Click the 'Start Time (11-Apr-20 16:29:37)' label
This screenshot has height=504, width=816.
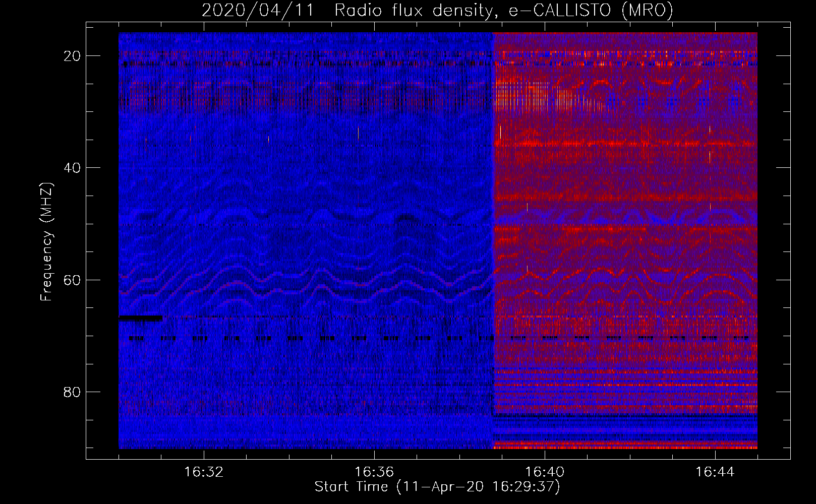437,487
